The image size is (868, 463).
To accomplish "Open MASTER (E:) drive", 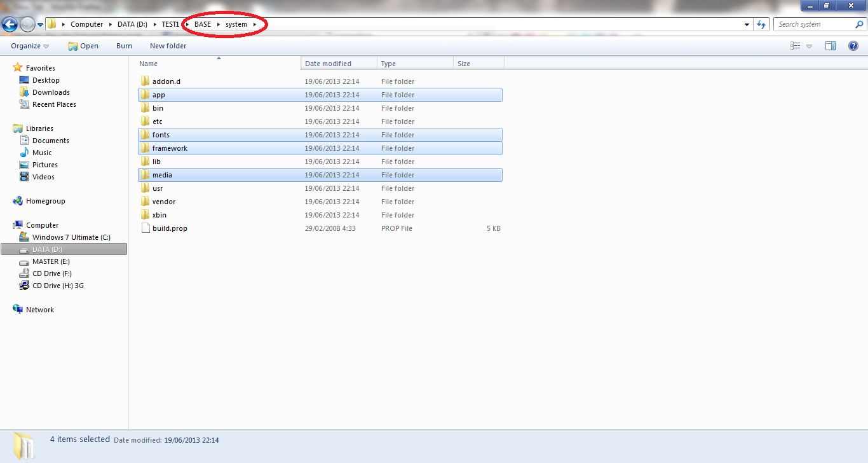I will (x=51, y=261).
